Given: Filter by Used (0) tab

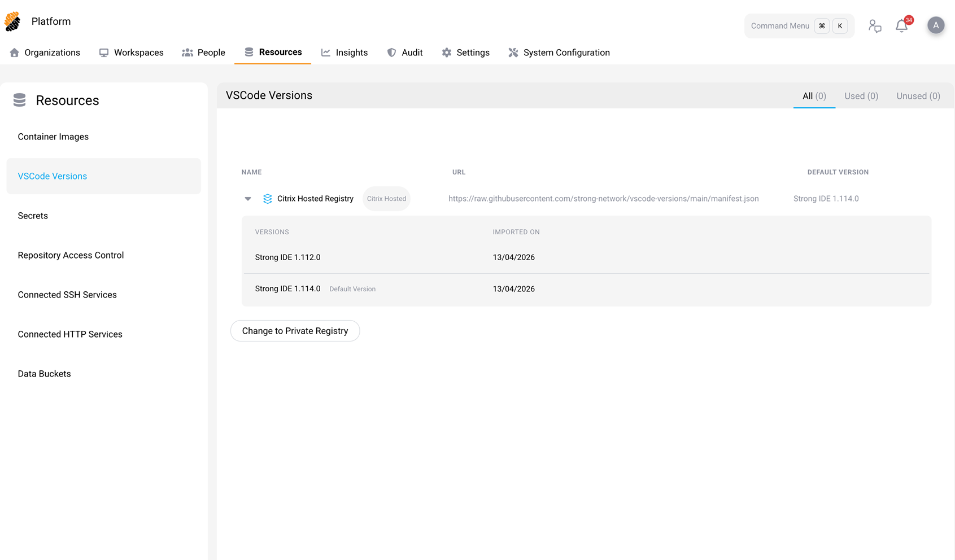Looking at the screenshot, I should click(x=861, y=96).
